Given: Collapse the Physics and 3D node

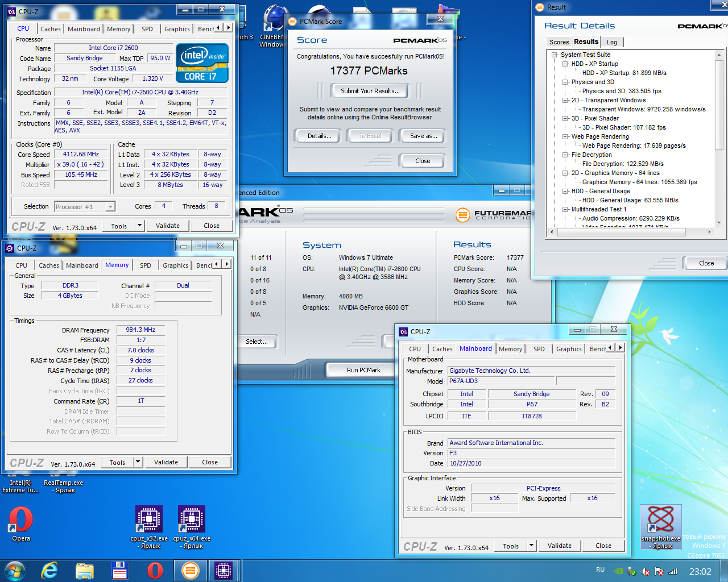Looking at the screenshot, I should [x=565, y=82].
